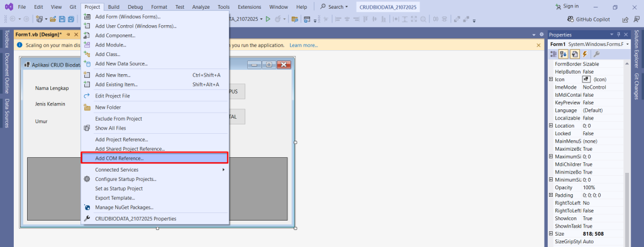
Task: Choose Manage NuGet Packages menu item
Action: coord(155,207)
